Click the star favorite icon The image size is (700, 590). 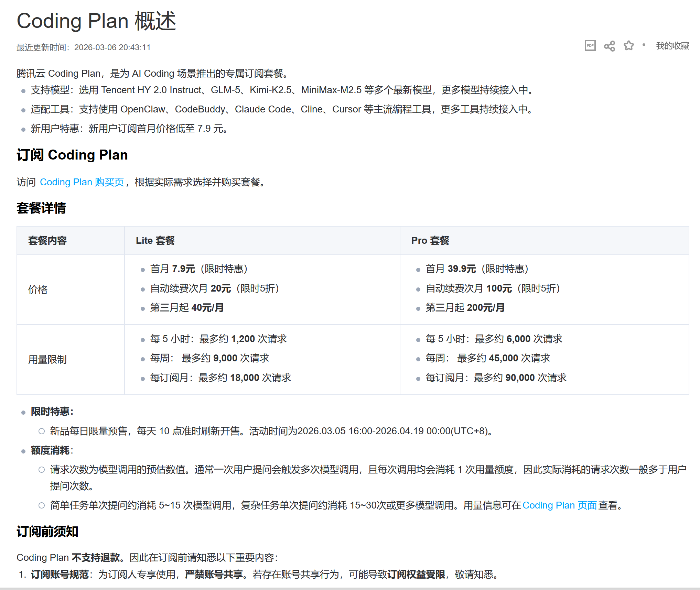pos(628,46)
